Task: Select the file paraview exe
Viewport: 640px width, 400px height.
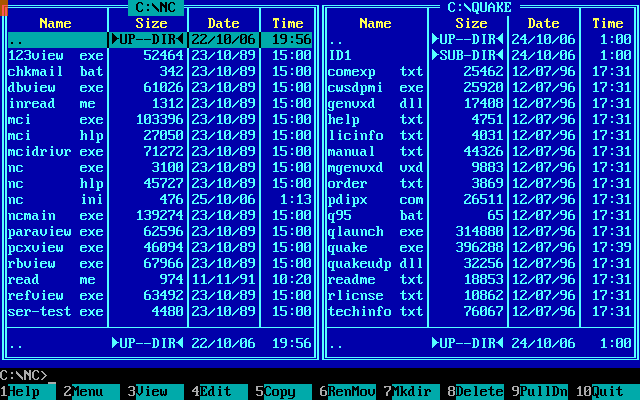Action: click(x=160, y=231)
